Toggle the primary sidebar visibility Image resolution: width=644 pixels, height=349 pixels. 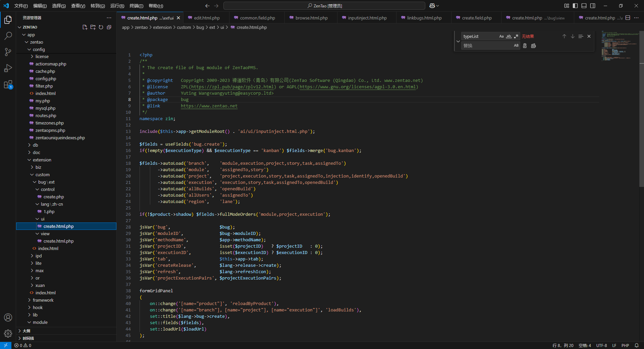(575, 6)
